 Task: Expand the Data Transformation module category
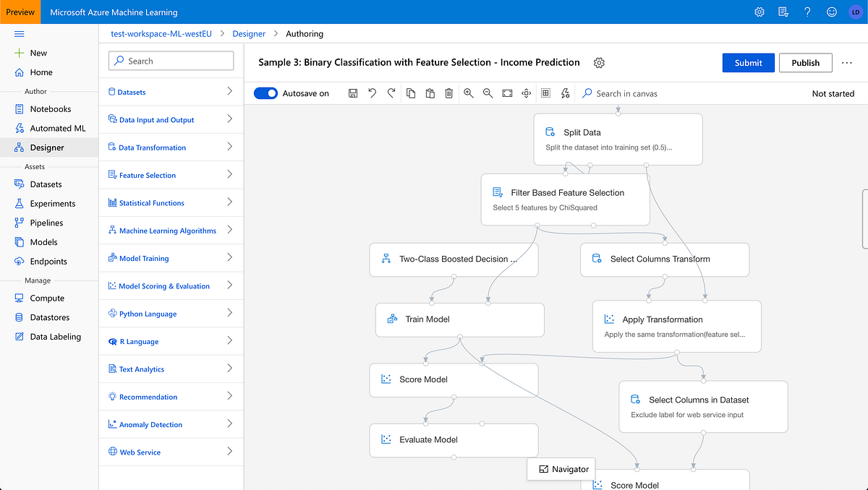coord(171,147)
